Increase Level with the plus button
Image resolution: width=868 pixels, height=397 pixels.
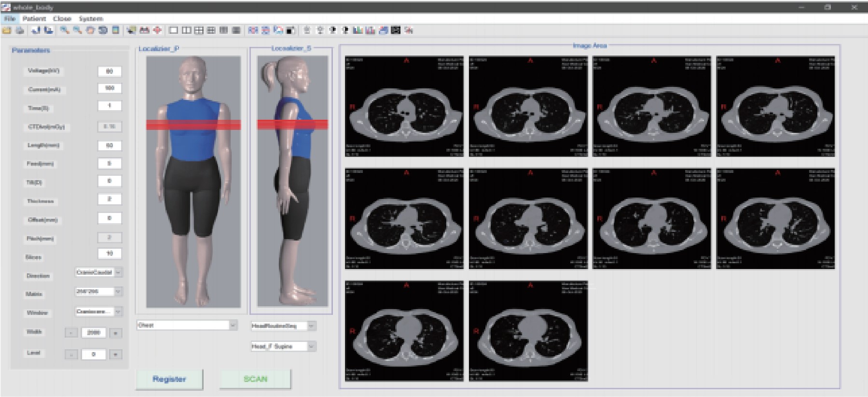tap(115, 354)
